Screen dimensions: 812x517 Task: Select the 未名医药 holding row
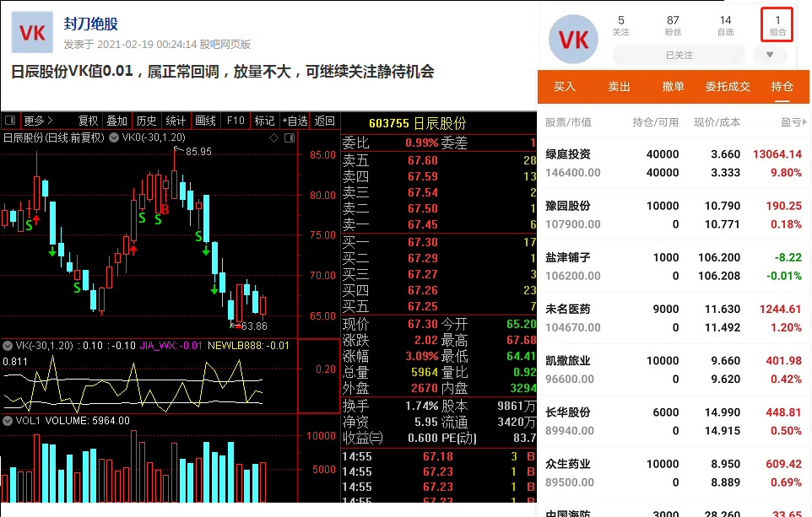(x=674, y=318)
